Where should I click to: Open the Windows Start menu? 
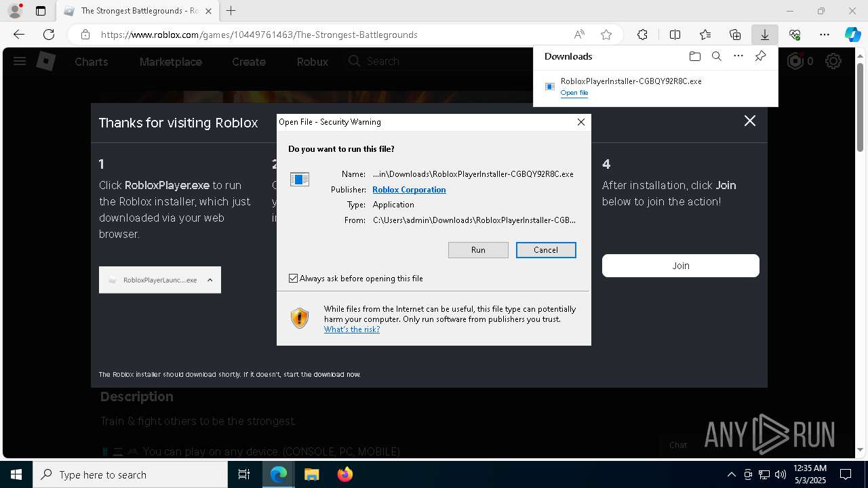[x=16, y=474]
